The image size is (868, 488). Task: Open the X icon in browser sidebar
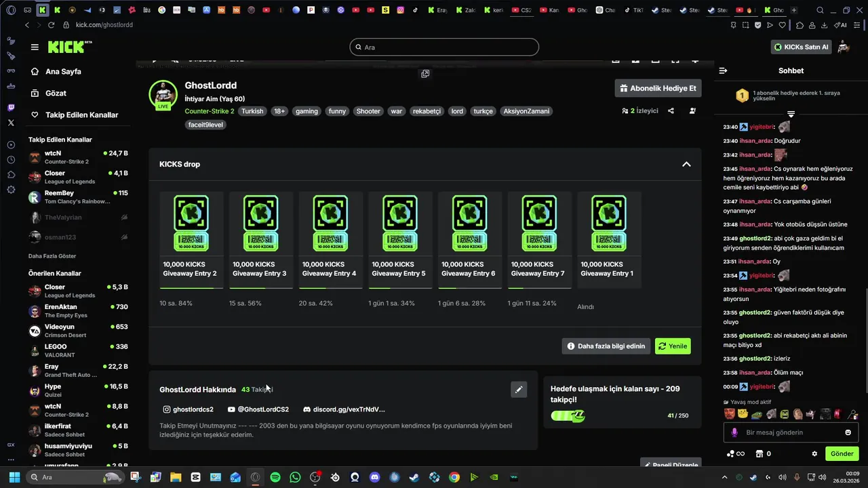pos(11,123)
